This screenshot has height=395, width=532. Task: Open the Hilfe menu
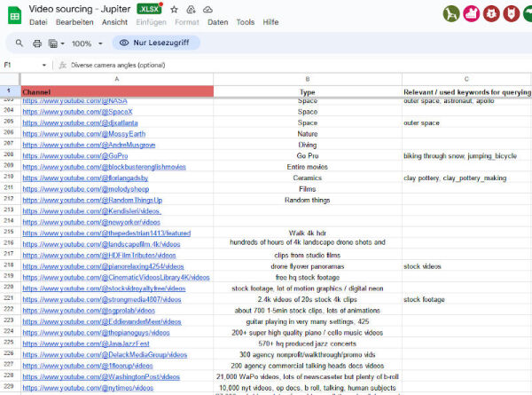[x=270, y=22]
